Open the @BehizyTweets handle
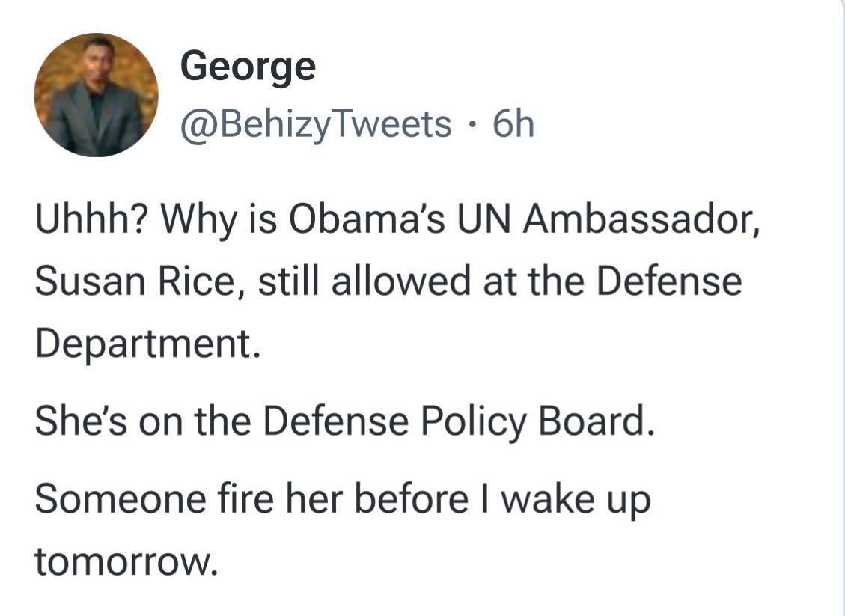This screenshot has width=845, height=616. pyautogui.click(x=315, y=125)
